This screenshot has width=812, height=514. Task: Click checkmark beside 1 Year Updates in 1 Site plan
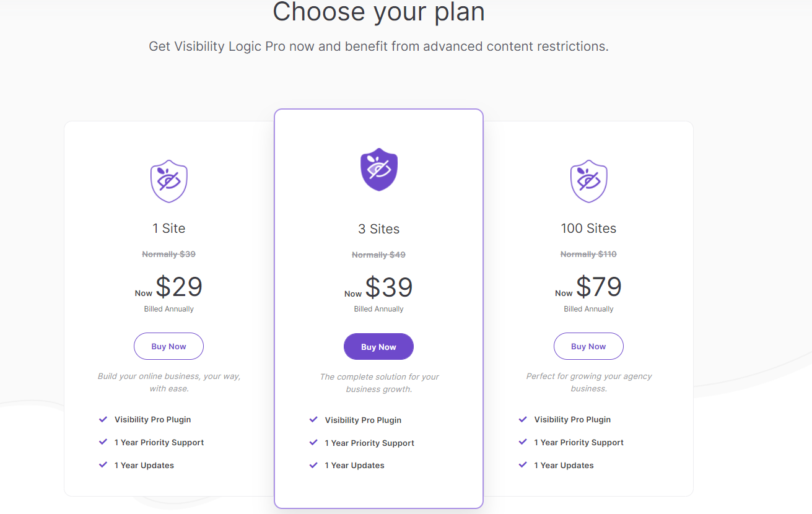tap(103, 465)
